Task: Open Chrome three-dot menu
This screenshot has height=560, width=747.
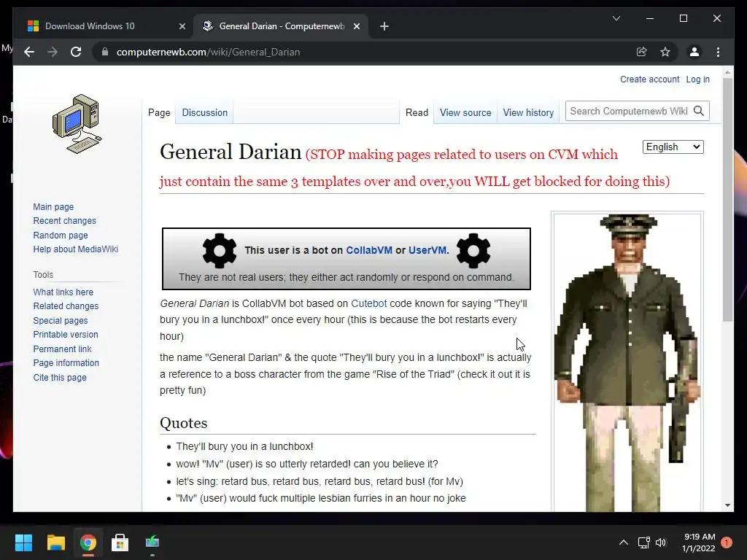Action: pos(718,52)
